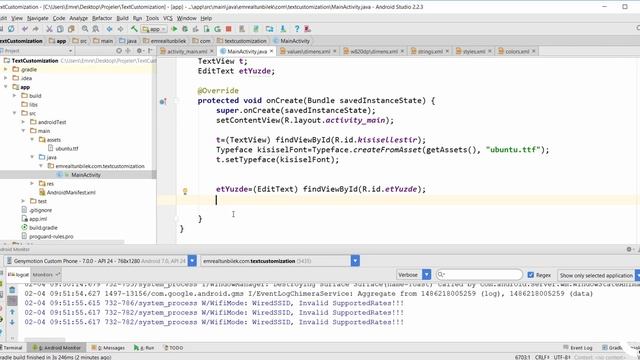640x360 pixels.
Task: Click the Scroll from Source target icon
Action: pyautogui.click(x=119, y=51)
